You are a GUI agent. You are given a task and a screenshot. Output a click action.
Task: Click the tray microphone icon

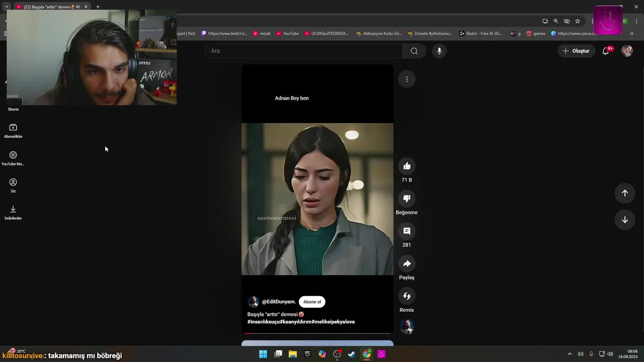tap(591, 354)
